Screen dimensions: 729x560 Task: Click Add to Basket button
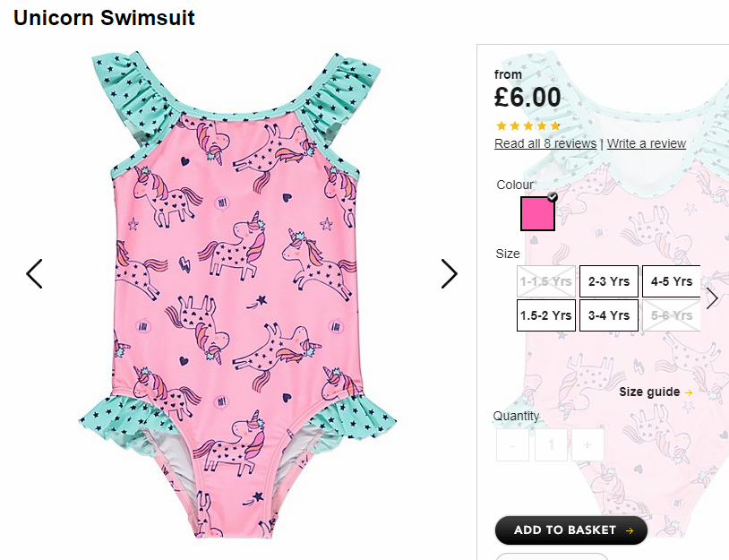570,530
